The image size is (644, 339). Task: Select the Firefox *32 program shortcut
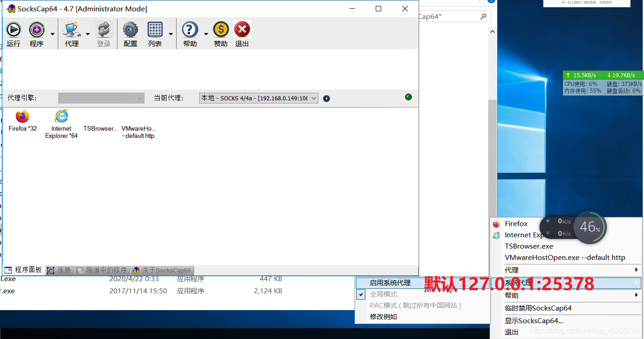(x=22, y=117)
